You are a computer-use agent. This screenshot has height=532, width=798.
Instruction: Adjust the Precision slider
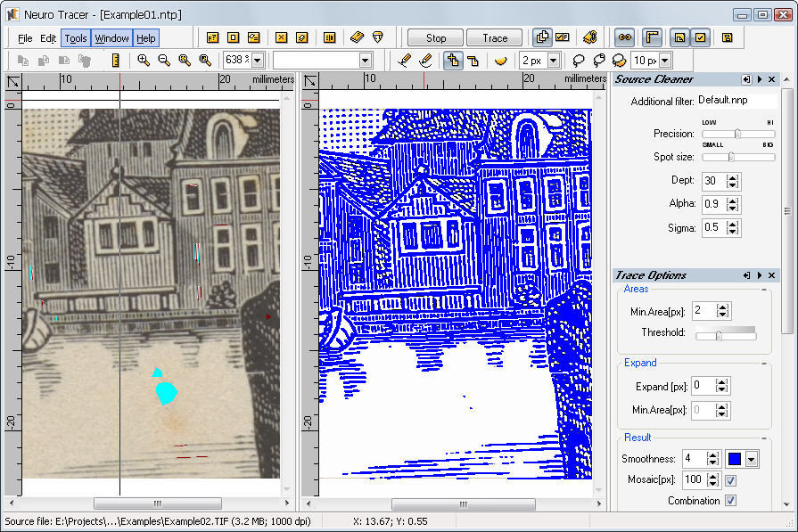point(738,134)
